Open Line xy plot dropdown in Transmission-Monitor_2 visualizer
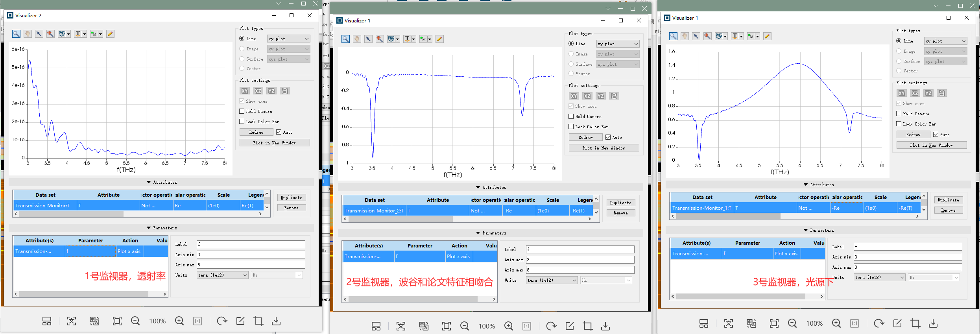This screenshot has width=980, height=334. pos(618,44)
